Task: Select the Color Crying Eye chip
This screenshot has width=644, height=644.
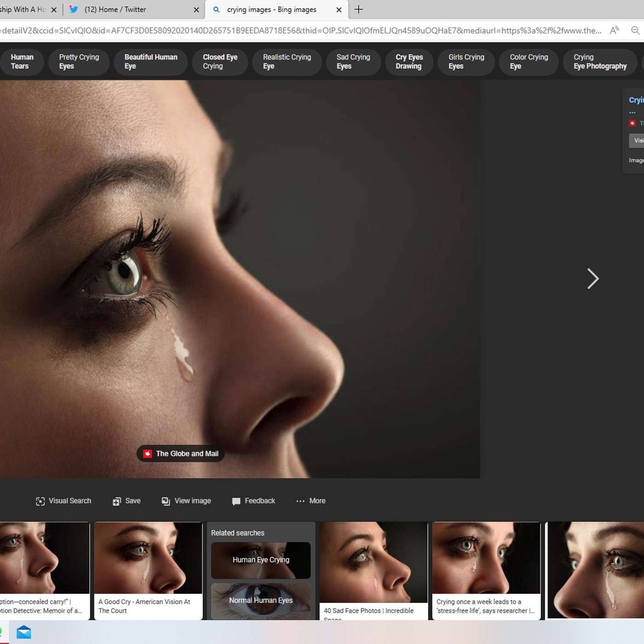Action: click(529, 62)
